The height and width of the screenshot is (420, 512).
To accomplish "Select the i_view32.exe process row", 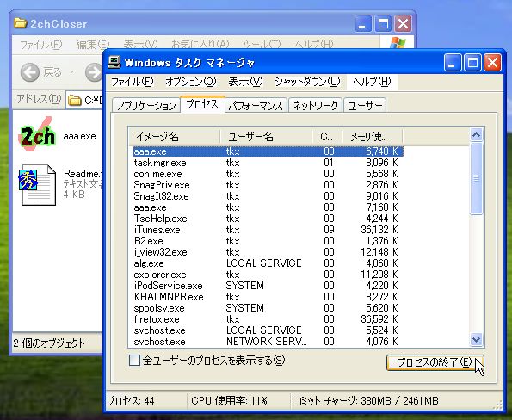I will (x=268, y=252).
